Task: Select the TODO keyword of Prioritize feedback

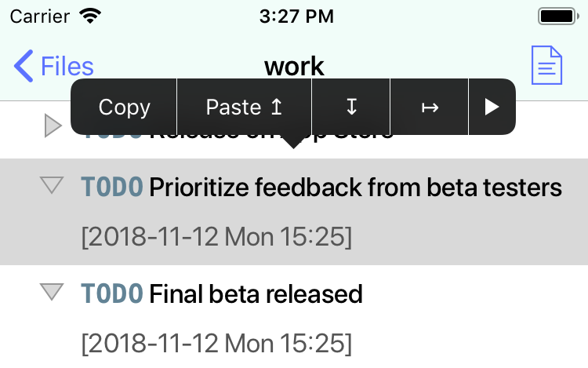Action: pyautogui.click(x=112, y=187)
